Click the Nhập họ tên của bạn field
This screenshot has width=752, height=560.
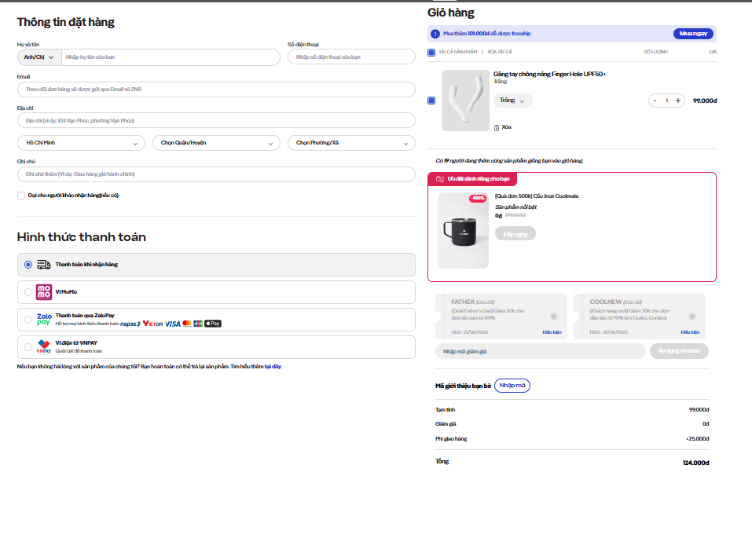tap(171, 57)
